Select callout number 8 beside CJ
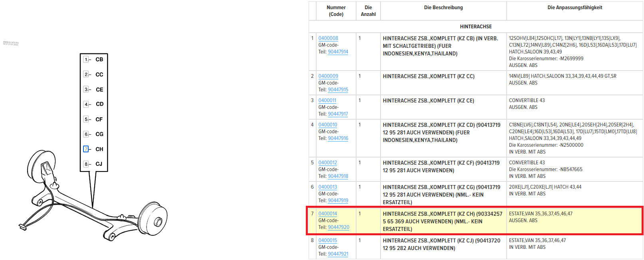 point(86,164)
